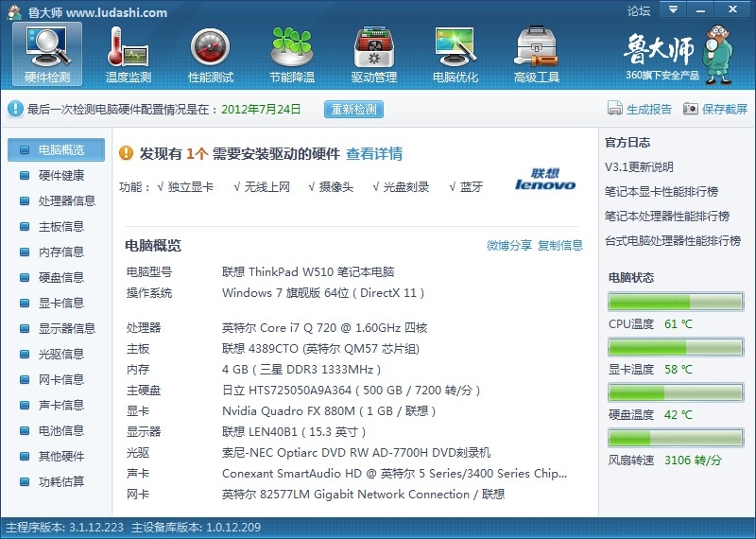The width and height of the screenshot is (756, 539).
Task: Click the 重新检测 re-detect button
Action: 353,109
